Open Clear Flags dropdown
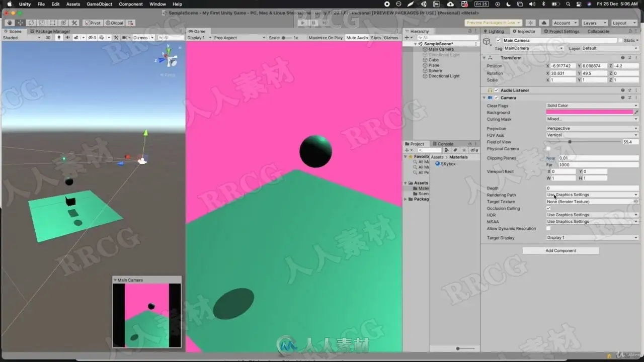The height and width of the screenshot is (362, 644). (593, 106)
